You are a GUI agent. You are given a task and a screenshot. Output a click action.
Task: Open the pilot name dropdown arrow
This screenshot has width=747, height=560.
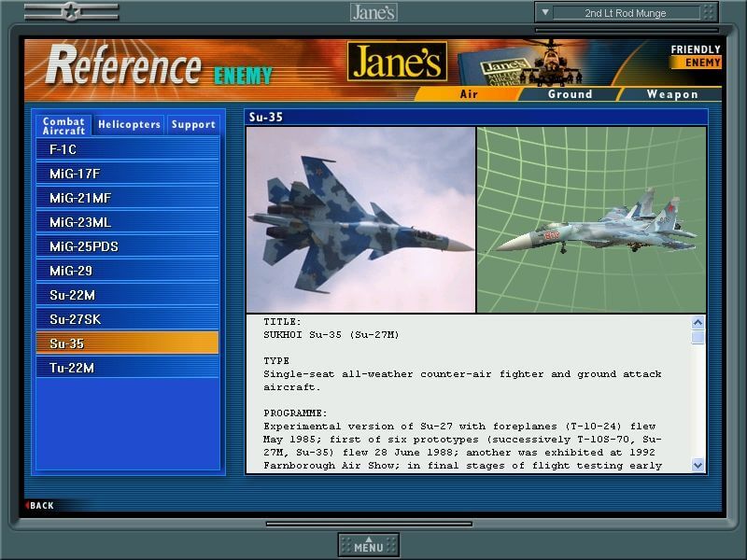[545, 12]
